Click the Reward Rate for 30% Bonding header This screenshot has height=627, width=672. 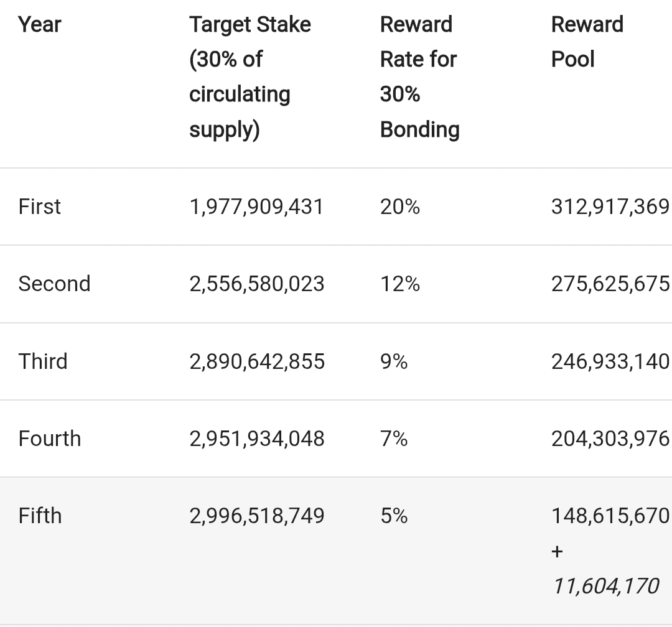419,77
